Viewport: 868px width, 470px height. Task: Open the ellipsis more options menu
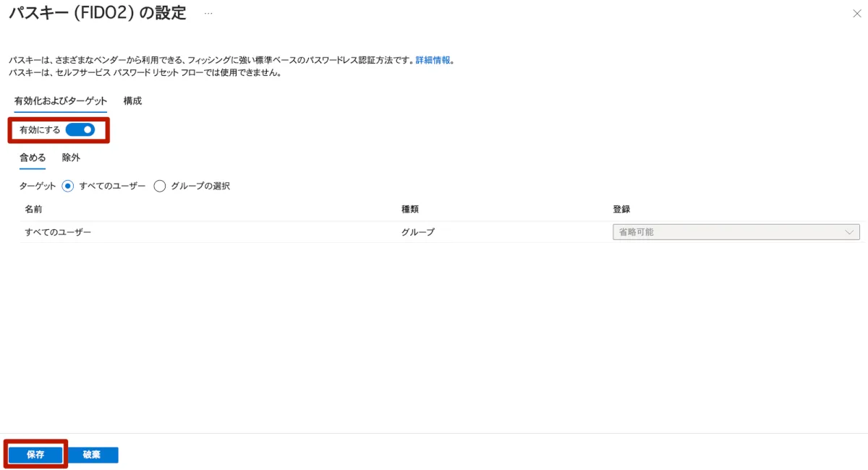pyautogui.click(x=208, y=14)
